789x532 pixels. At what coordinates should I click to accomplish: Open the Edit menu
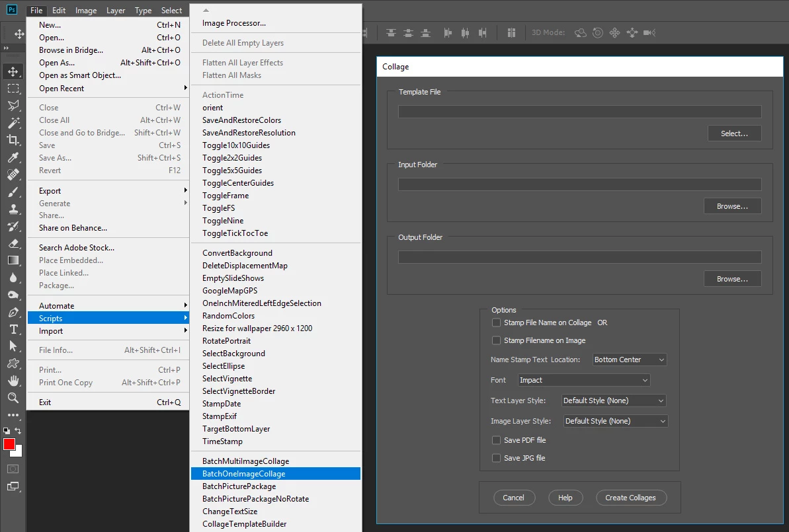pyautogui.click(x=59, y=10)
